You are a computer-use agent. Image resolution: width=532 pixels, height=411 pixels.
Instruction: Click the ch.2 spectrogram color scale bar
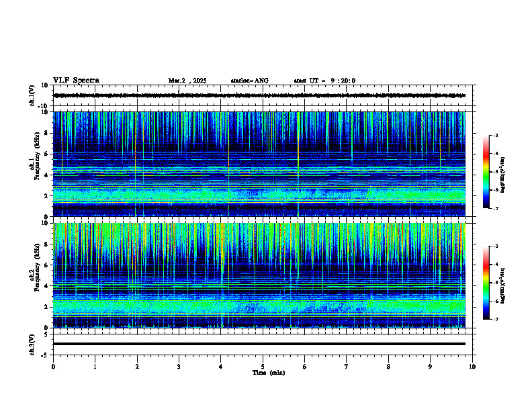point(486,283)
